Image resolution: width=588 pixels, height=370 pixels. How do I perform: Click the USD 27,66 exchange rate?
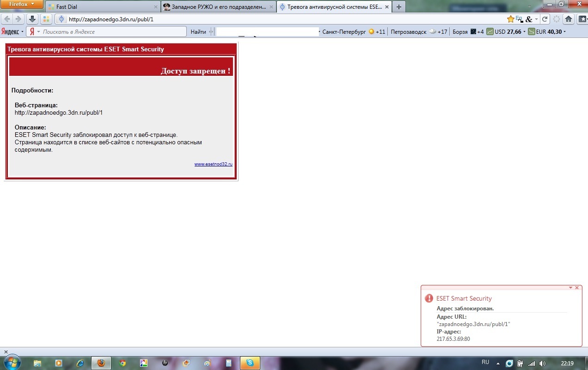pos(504,32)
